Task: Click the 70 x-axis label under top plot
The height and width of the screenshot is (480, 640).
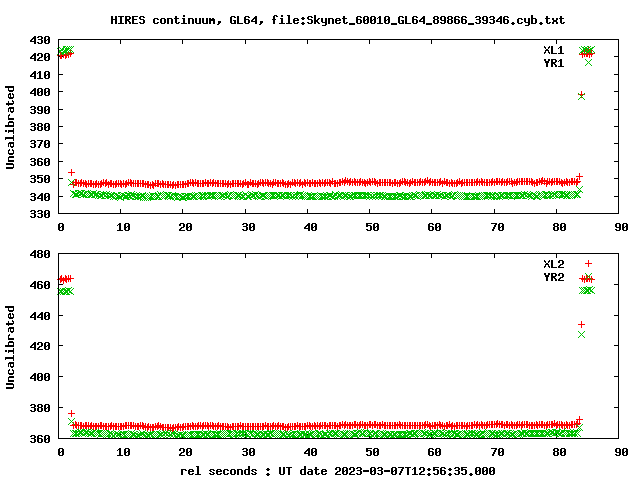Action: click(497, 227)
